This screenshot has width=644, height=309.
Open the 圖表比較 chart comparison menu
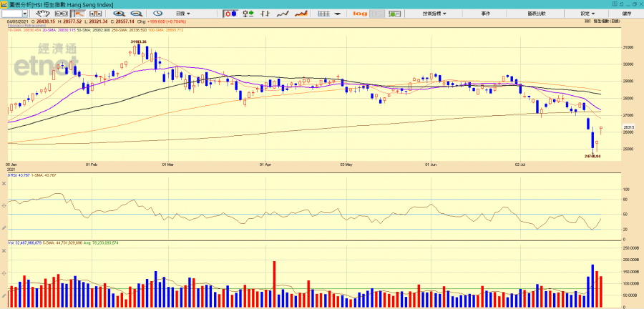(536, 14)
